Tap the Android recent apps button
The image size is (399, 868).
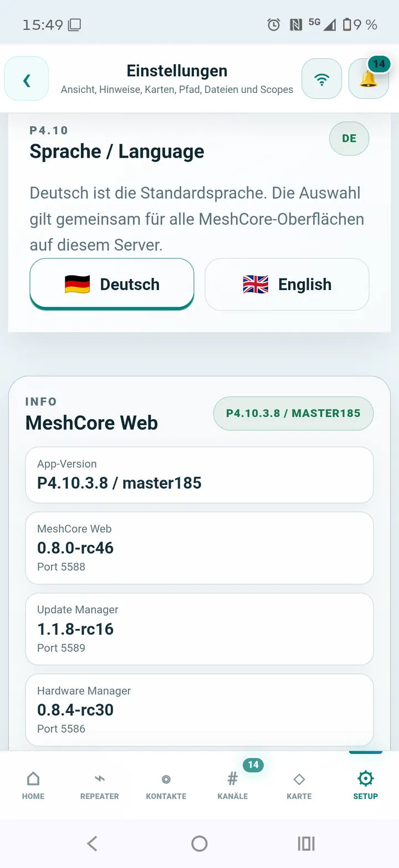click(306, 844)
